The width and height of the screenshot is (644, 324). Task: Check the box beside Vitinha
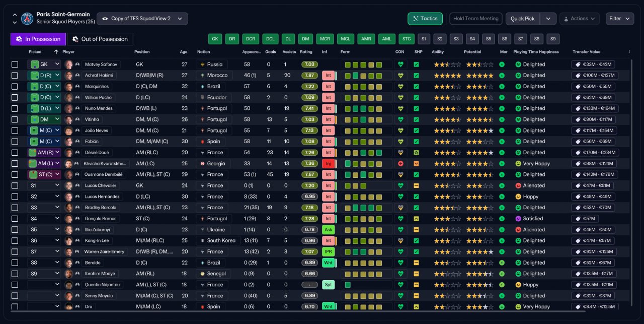pyautogui.click(x=15, y=119)
